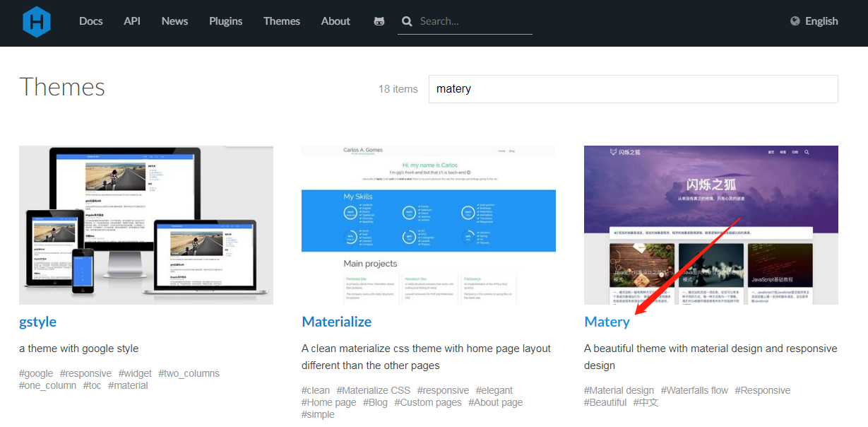868x427 pixels.
Task: Click the Materialize theme title link
Action: tap(336, 322)
